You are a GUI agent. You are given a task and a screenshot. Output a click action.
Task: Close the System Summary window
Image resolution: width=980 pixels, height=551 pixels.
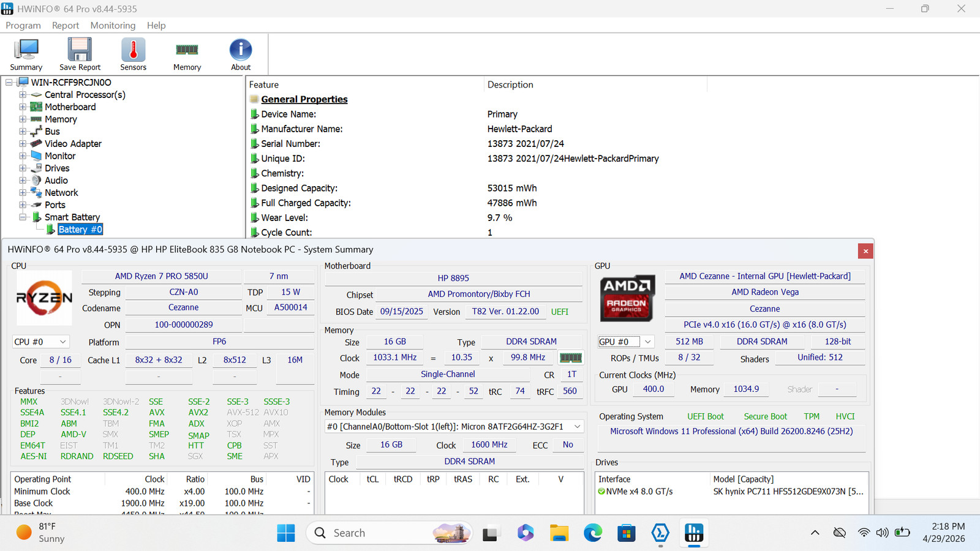click(865, 250)
